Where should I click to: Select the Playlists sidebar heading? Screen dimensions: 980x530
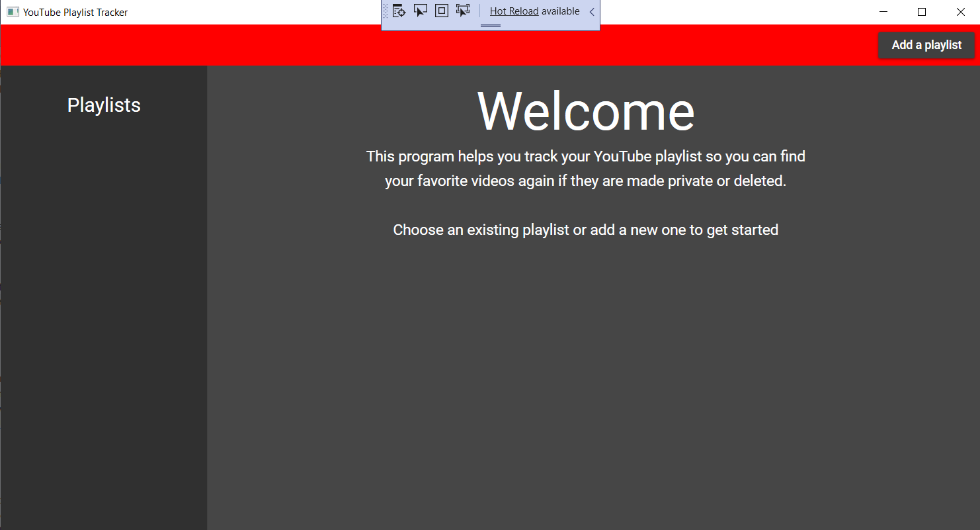click(x=104, y=105)
